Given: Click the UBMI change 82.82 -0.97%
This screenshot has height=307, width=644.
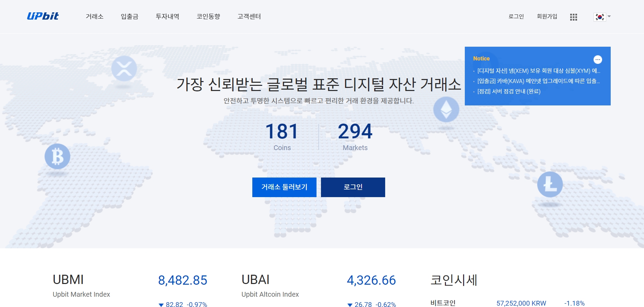Looking at the screenshot, I should pos(183,304).
